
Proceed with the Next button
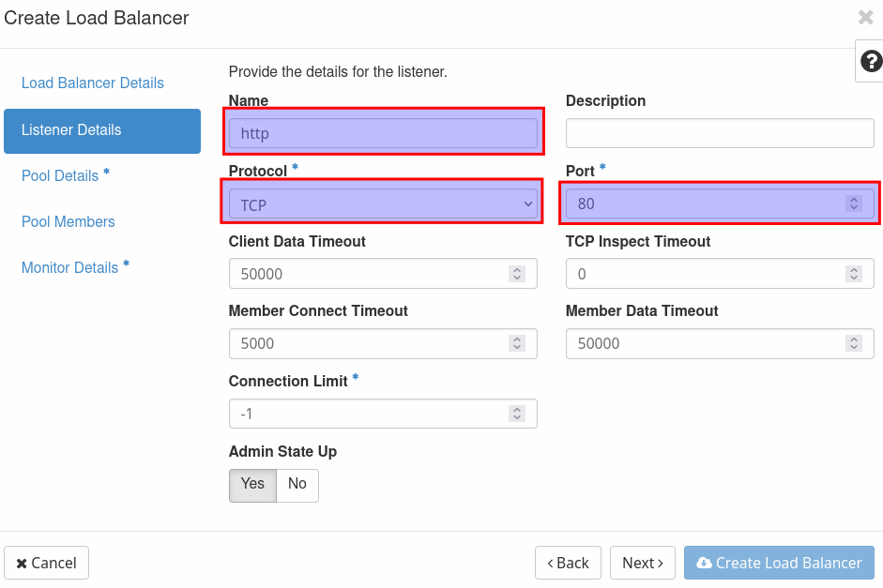(x=643, y=563)
